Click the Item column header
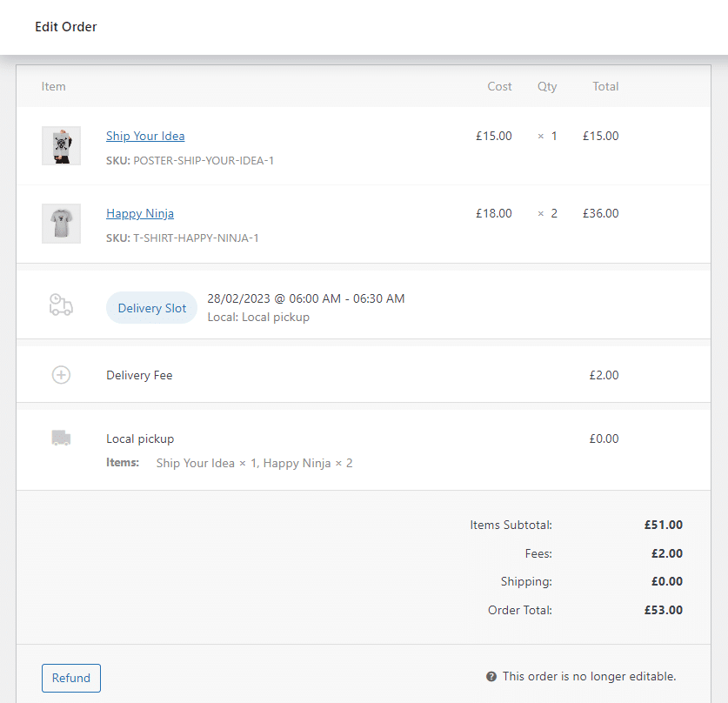728x703 pixels. 53,86
